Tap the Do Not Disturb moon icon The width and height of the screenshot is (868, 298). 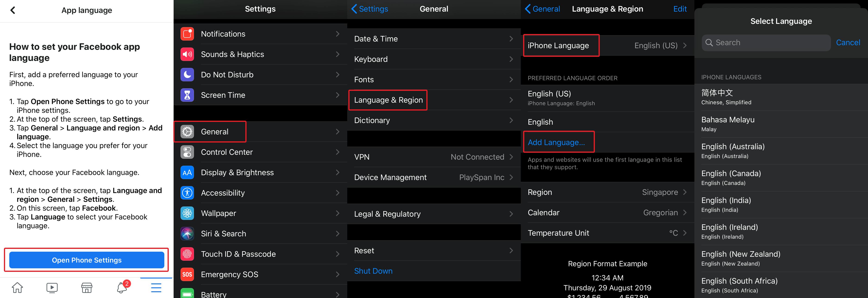tap(187, 75)
